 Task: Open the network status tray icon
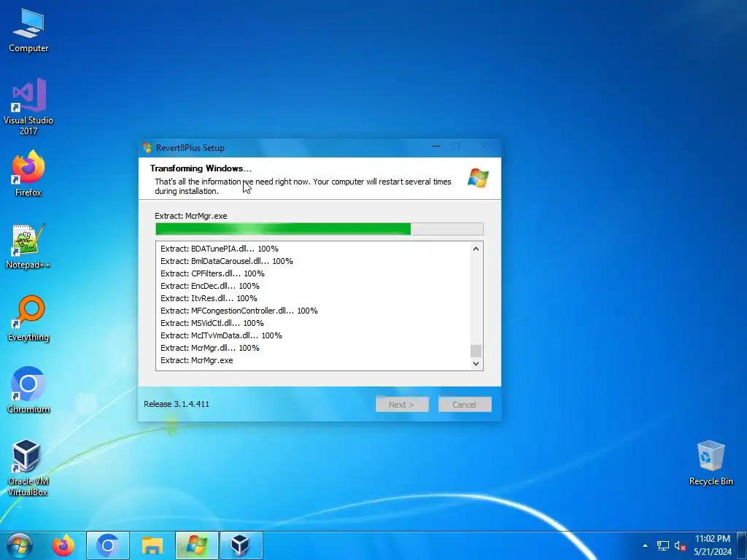(x=662, y=545)
